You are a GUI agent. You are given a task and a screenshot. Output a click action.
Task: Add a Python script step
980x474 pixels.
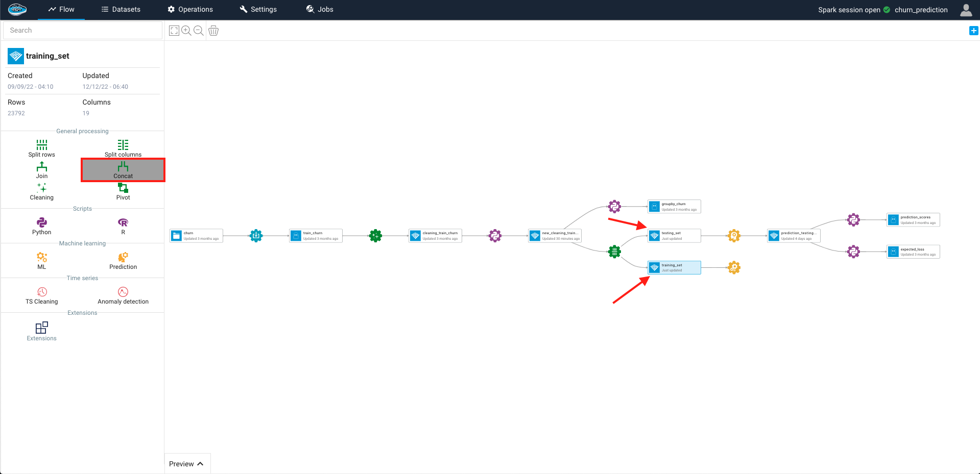pos(41,226)
